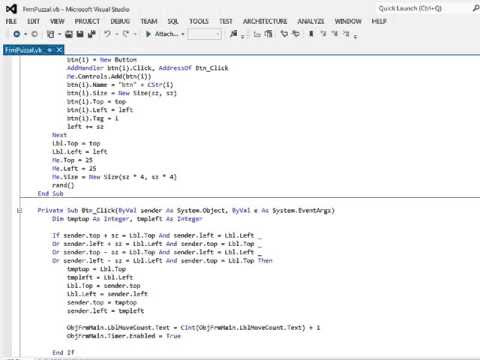Click the 'rand()' call in code
Image resolution: width=480 pixels, height=360 pixels.
(x=63, y=185)
